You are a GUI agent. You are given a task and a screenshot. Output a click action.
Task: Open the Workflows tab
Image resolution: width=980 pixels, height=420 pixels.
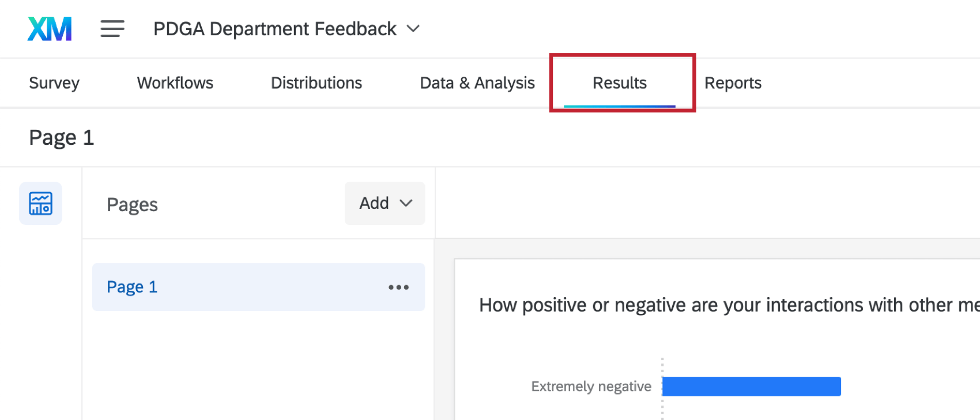pos(175,83)
